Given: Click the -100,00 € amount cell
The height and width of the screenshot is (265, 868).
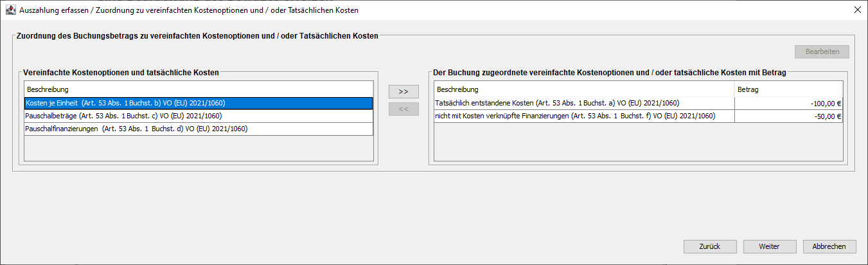Looking at the screenshot, I should (788, 103).
